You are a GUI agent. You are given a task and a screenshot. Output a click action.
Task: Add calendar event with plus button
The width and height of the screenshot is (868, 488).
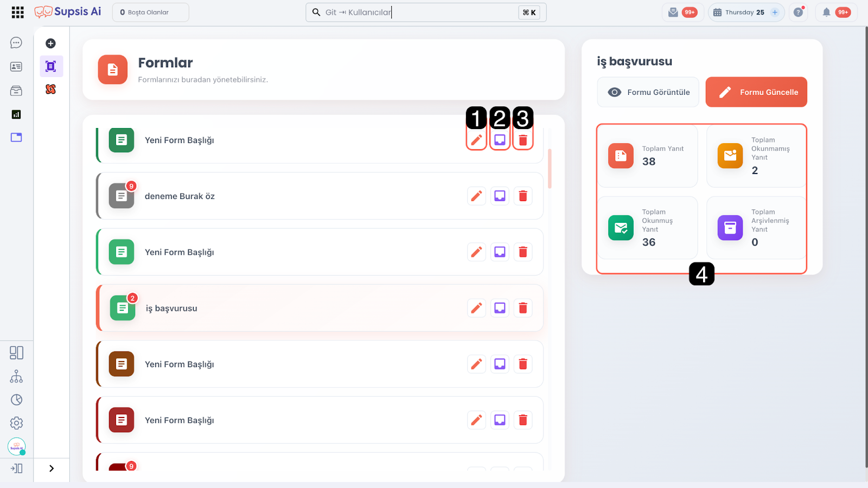tap(775, 12)
